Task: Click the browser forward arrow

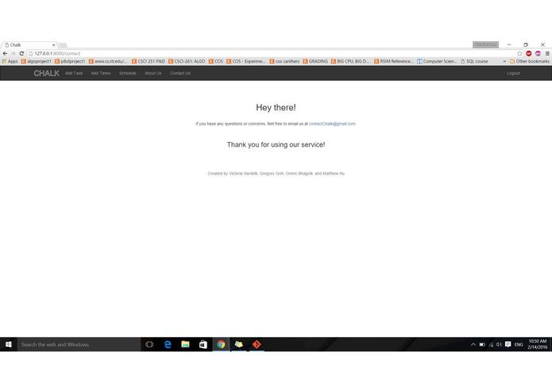Action: tap(14, 53)
